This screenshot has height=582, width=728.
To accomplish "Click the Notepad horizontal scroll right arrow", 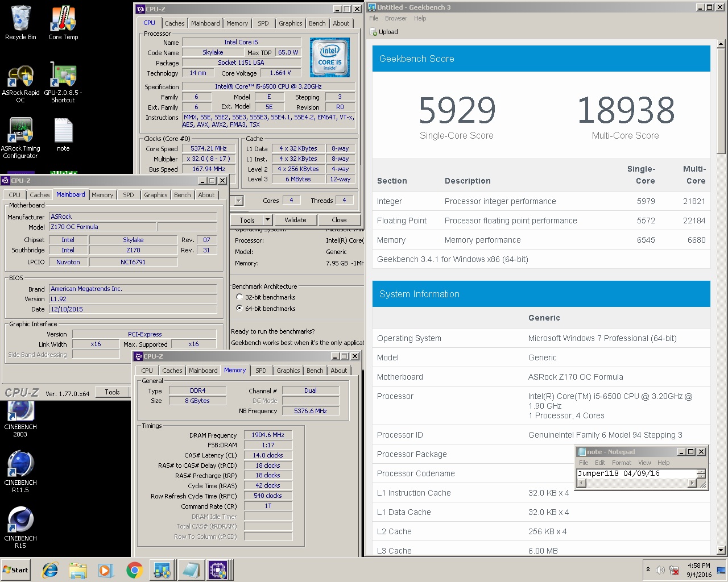I will (x=692, y=483).
